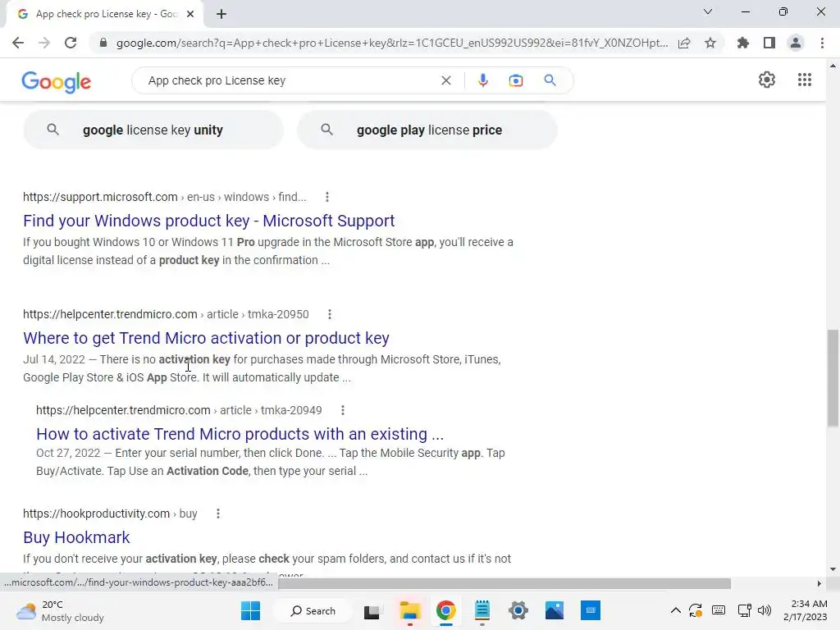The image size is (840, 630).
Task: Open the Windows Start menu
Action: point(250,610)
